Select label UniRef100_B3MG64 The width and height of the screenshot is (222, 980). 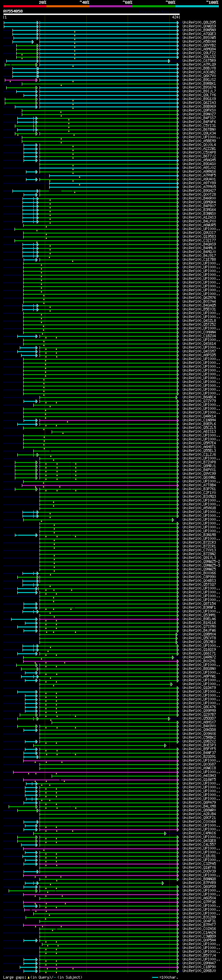point(199,210)
